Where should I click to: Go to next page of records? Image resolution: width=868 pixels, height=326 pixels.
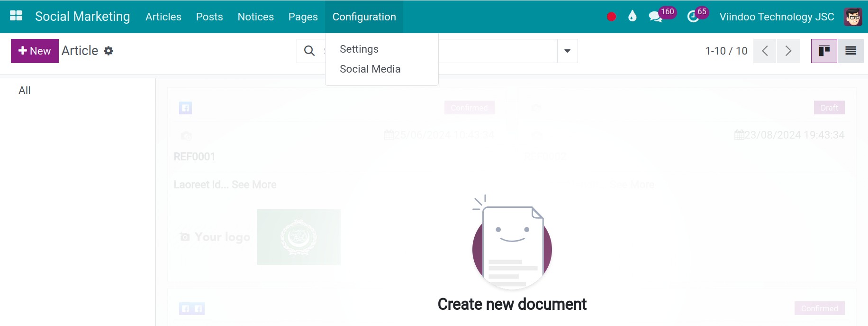click(788, 51)
